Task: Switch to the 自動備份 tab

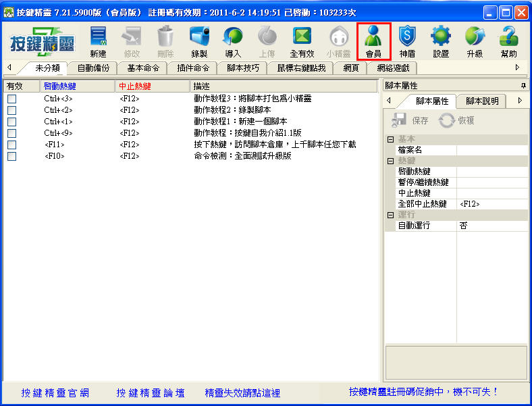Action: coord(93,68)
